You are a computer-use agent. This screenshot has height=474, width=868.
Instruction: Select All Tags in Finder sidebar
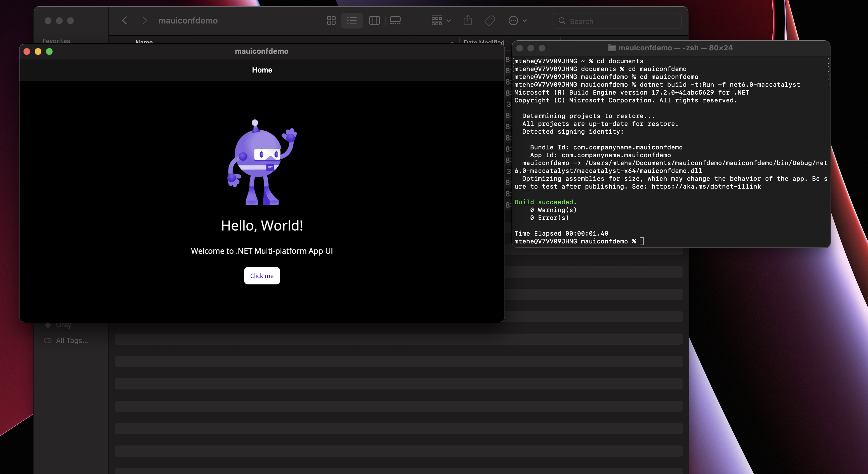[71, 341]
